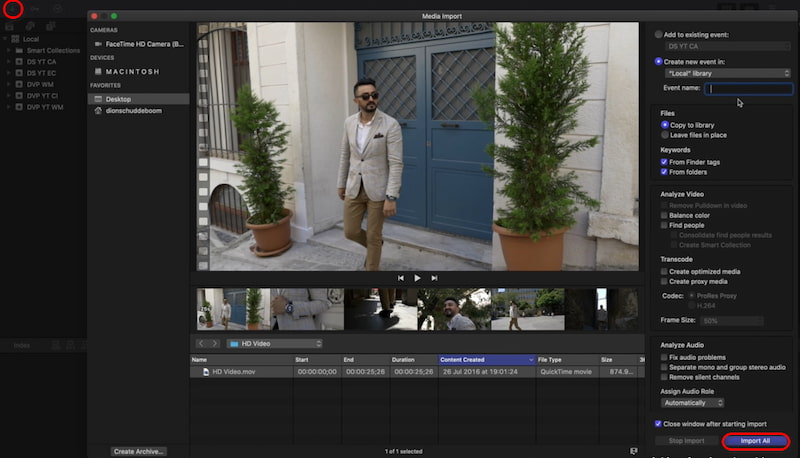
Task: Jump to previous clip in preview
Action: (x=401, y=278)
